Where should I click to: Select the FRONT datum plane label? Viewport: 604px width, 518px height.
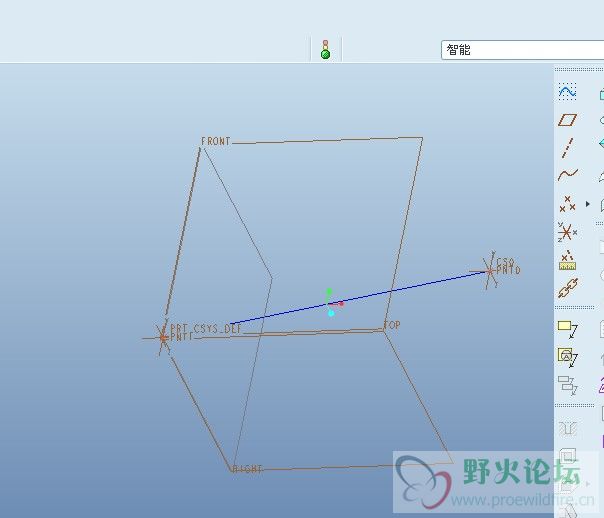[216, 141]
